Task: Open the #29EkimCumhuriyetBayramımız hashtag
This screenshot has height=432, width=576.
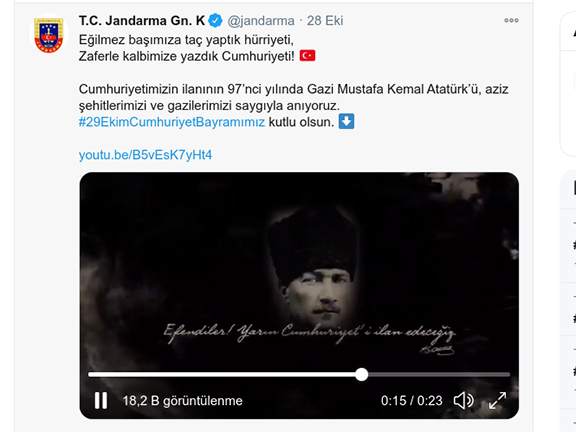Action: pos(172,122)
